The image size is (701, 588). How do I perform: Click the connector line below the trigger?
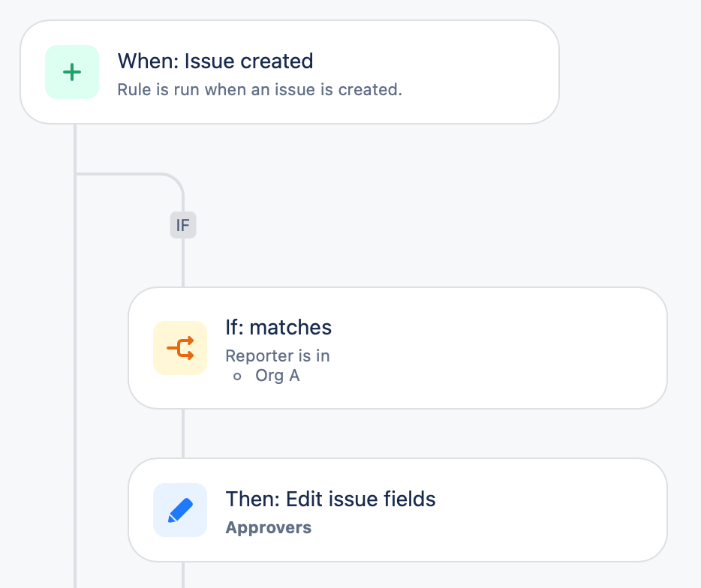pyautogui.click(x=75, y=146)
